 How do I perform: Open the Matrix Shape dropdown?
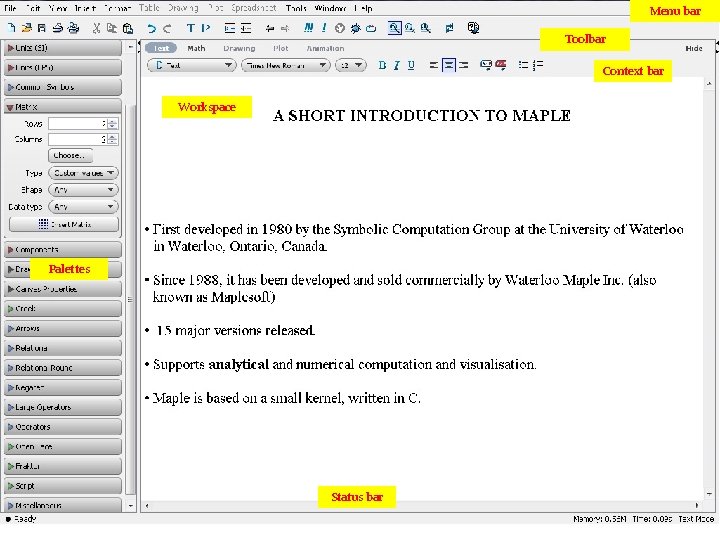point(83,190)
